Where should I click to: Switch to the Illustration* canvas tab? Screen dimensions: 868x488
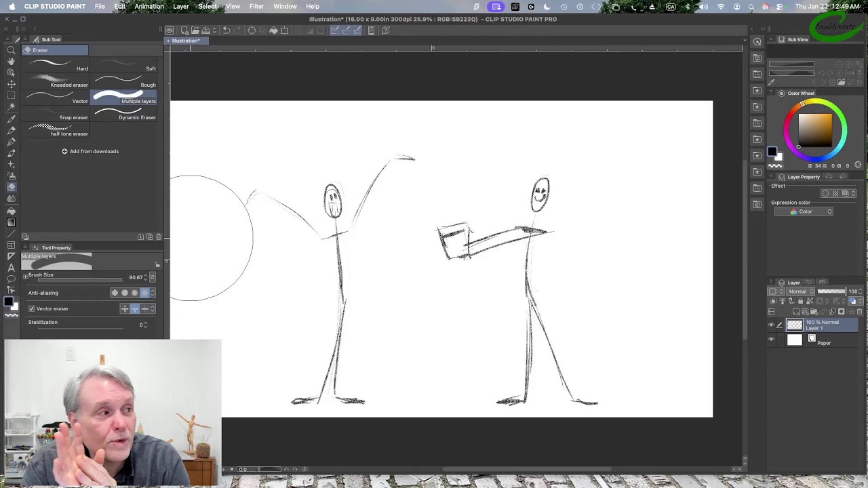185,41
